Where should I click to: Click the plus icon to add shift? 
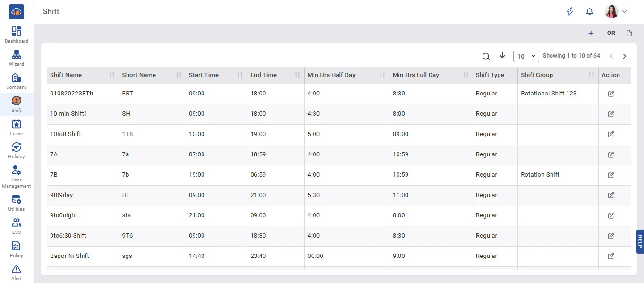(591, 33)
